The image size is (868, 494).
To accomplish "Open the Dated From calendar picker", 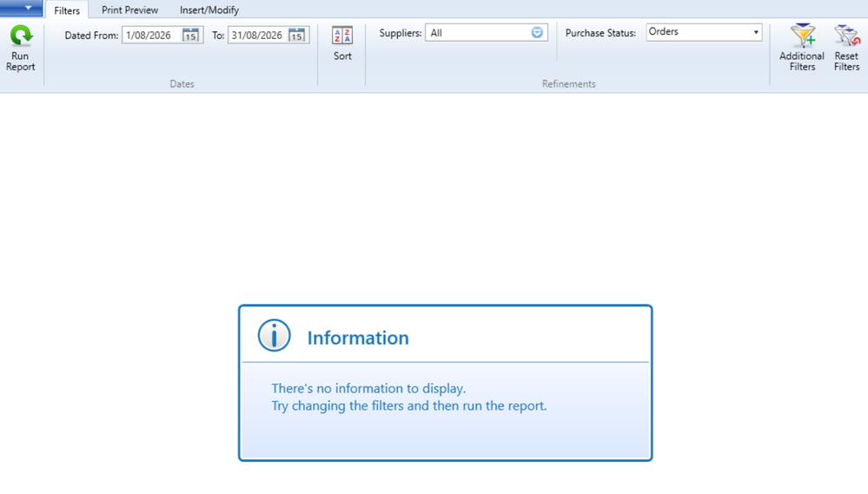I will point(190,35).
